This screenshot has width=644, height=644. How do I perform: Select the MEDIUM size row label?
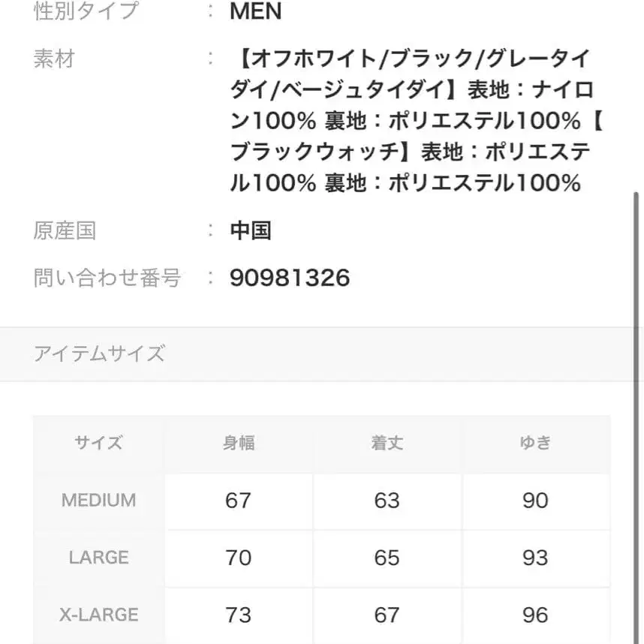[x=98, y=501]
